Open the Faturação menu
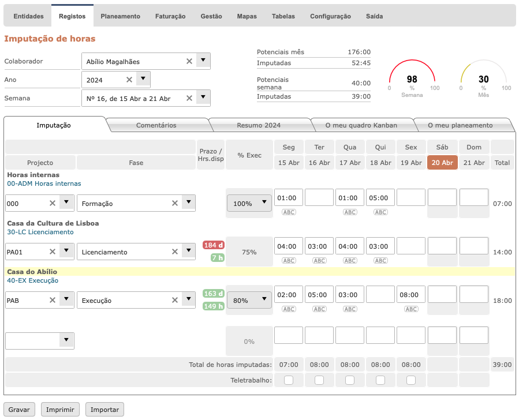Viewport: 519px width, 420px height. (x=170, y=16)
